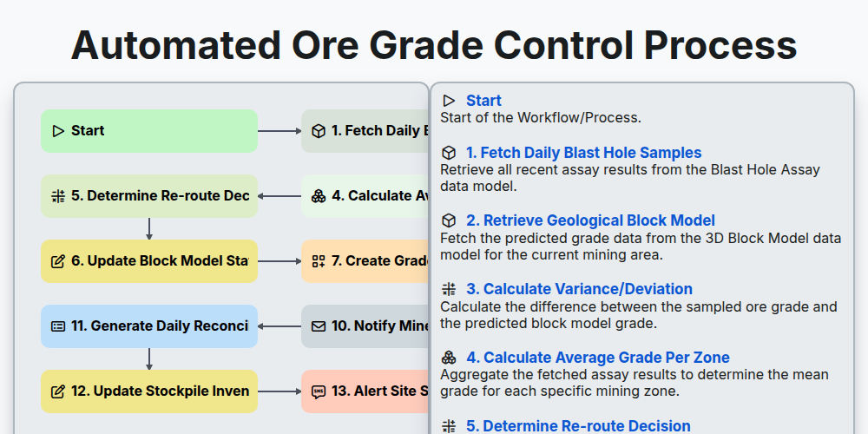Open the 4. Calculate Average Grade Per Zone link

tap(598, 357)
